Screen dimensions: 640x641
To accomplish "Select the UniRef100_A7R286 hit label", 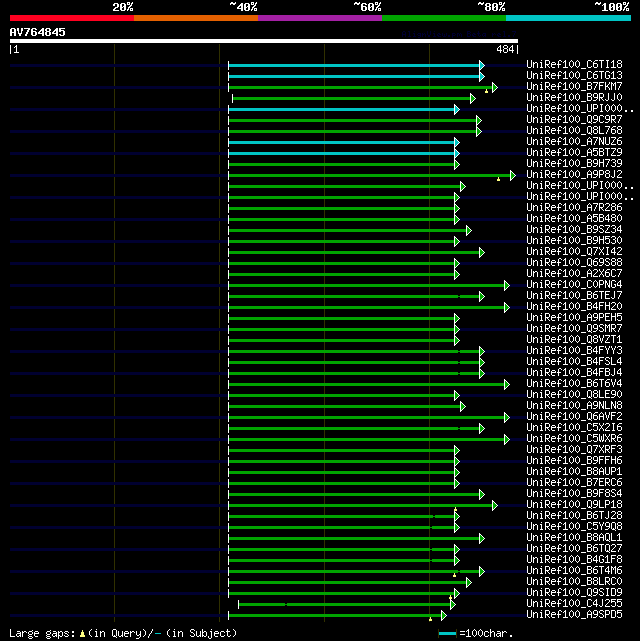I will pyautogui.click(x=574, y=208).
